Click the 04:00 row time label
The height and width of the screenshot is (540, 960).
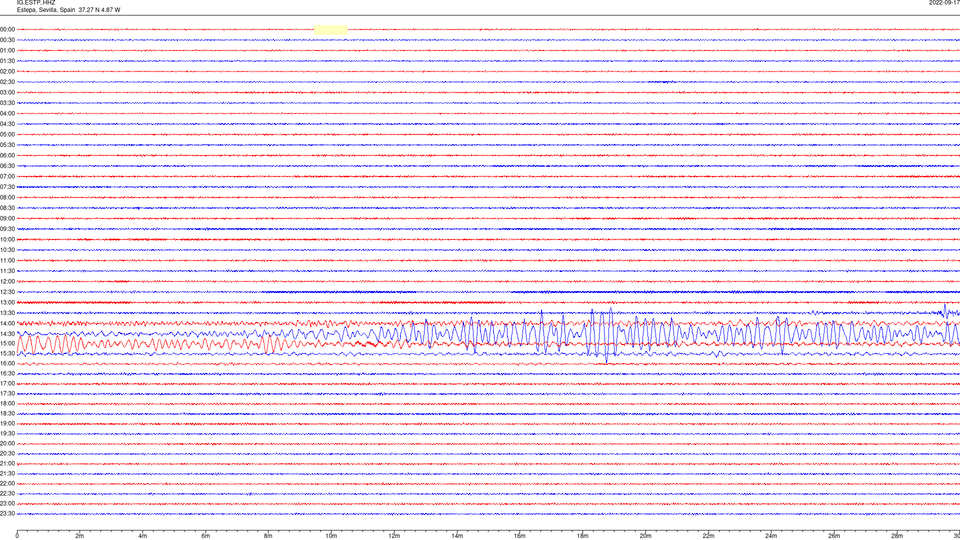tap(7, 113)
